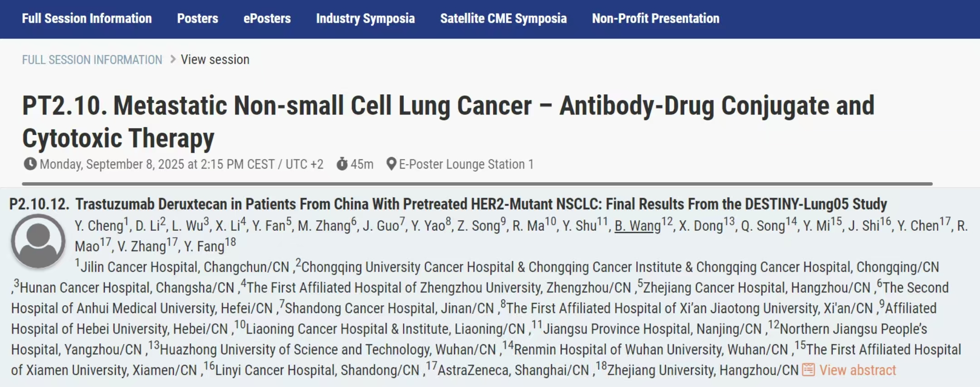The image size is (980, 387).
Task: Click the View session breadcrumb text
Action: tap(215, 60)
